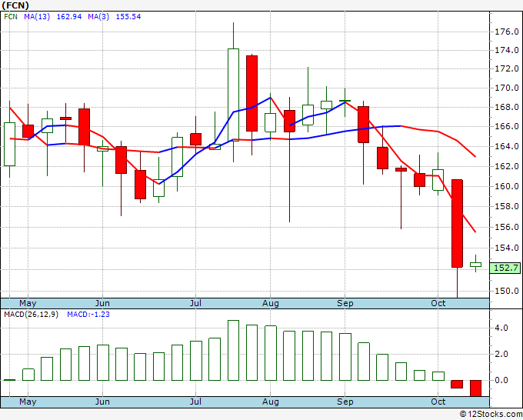Click Jul on the price chart axis

(195, 303)
